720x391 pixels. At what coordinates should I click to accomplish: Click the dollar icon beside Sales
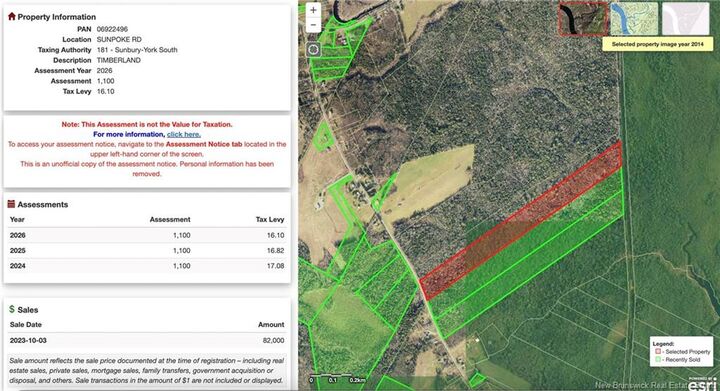coord(12,309)
